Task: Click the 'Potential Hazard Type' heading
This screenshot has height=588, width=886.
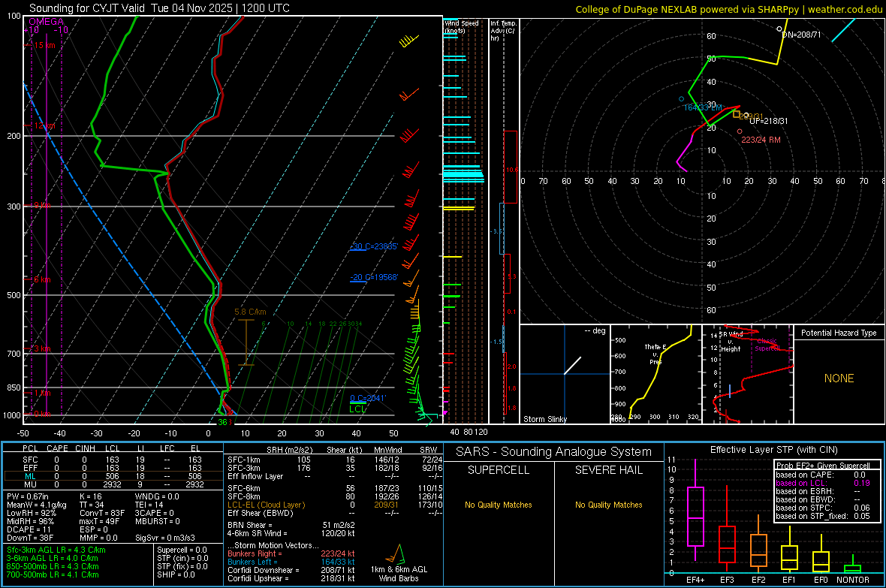Action: pos(839,333)
